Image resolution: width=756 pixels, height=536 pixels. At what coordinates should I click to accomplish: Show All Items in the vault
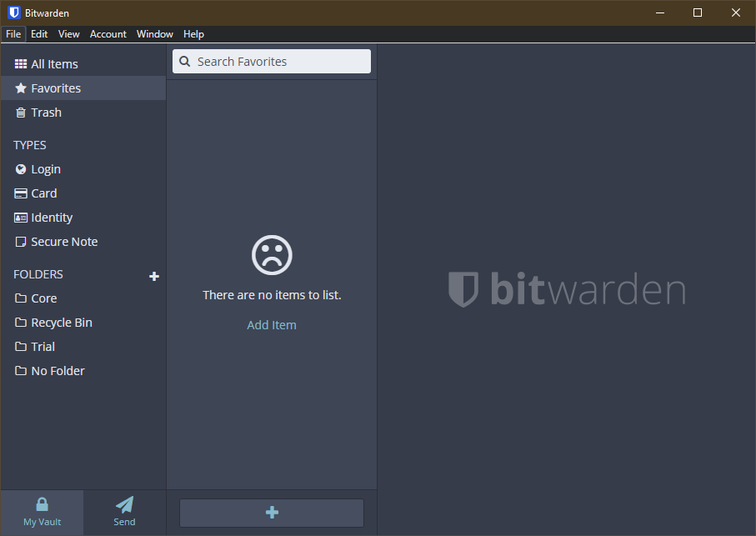tap(54, 64)
